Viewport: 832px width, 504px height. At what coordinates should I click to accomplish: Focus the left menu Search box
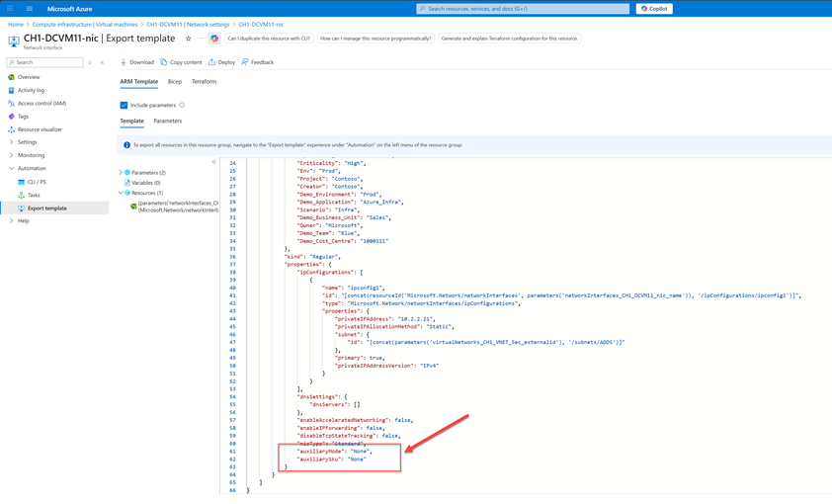tap(45, 62)
